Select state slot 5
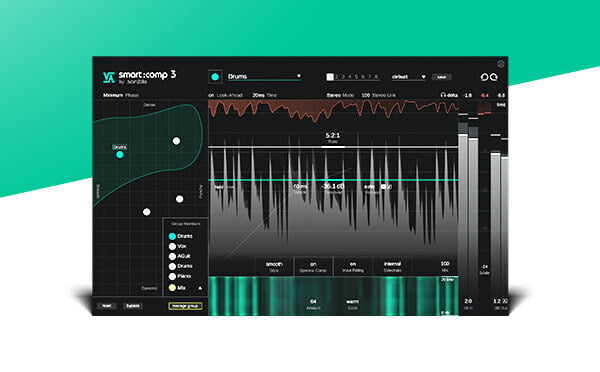 click(x=356, y=77)
